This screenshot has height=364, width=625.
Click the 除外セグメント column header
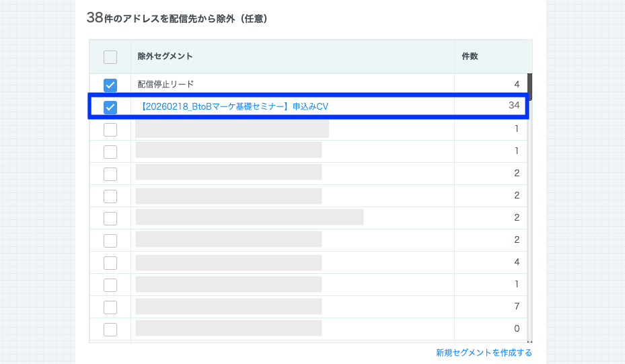165,57
